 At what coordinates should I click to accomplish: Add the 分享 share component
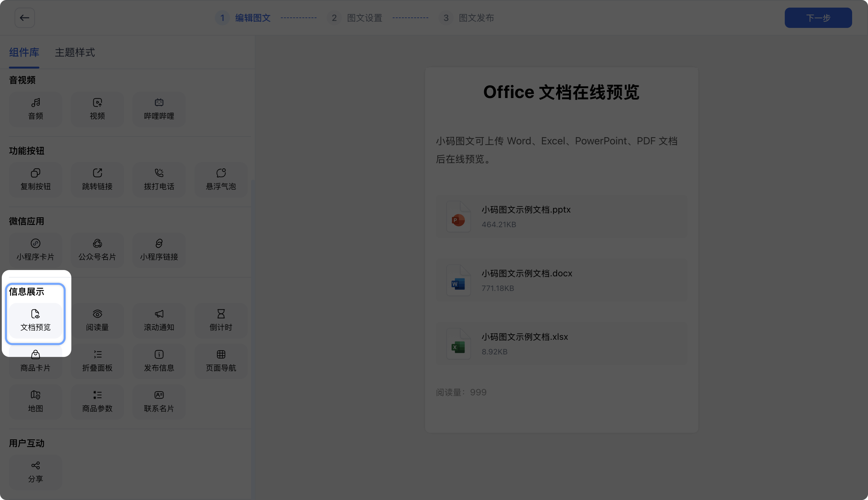coord(35,472)
